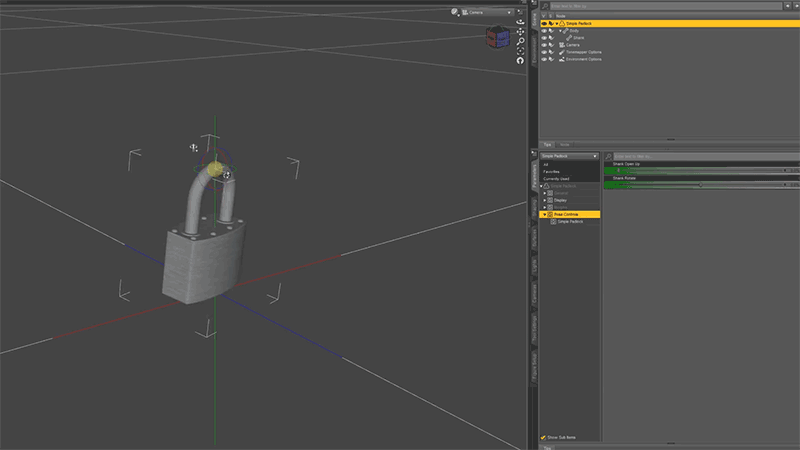The height and width of the screenshot is (450, 800).
Task: Click the Scene pane filter text field
Action: (x=666, y=6)
